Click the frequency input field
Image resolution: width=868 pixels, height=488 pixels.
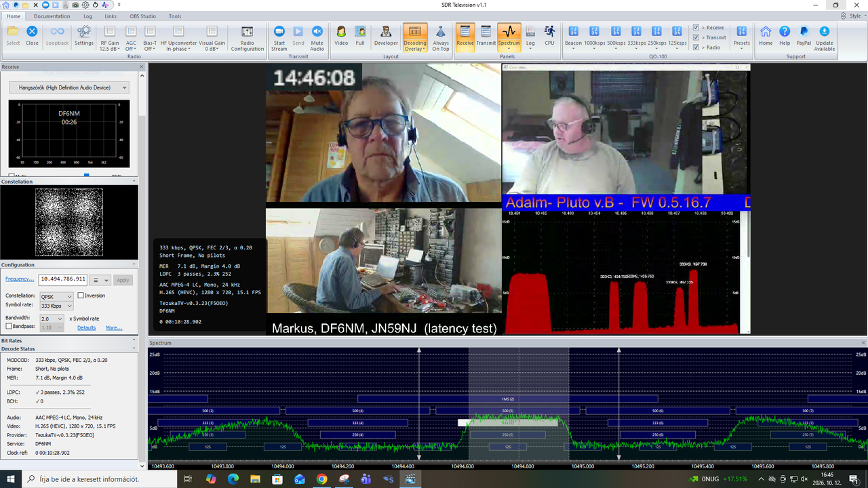coord(63,279)
